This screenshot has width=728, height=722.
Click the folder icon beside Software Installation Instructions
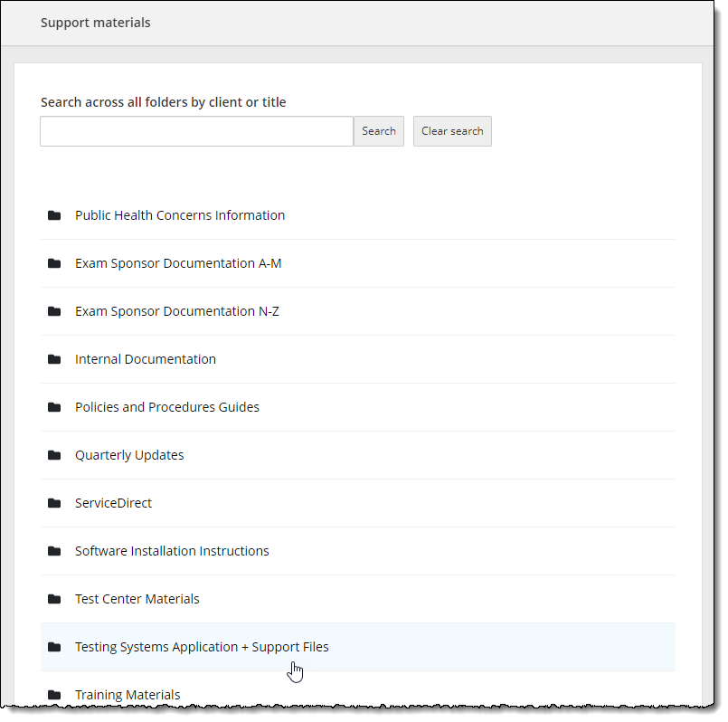click(55, 550)
